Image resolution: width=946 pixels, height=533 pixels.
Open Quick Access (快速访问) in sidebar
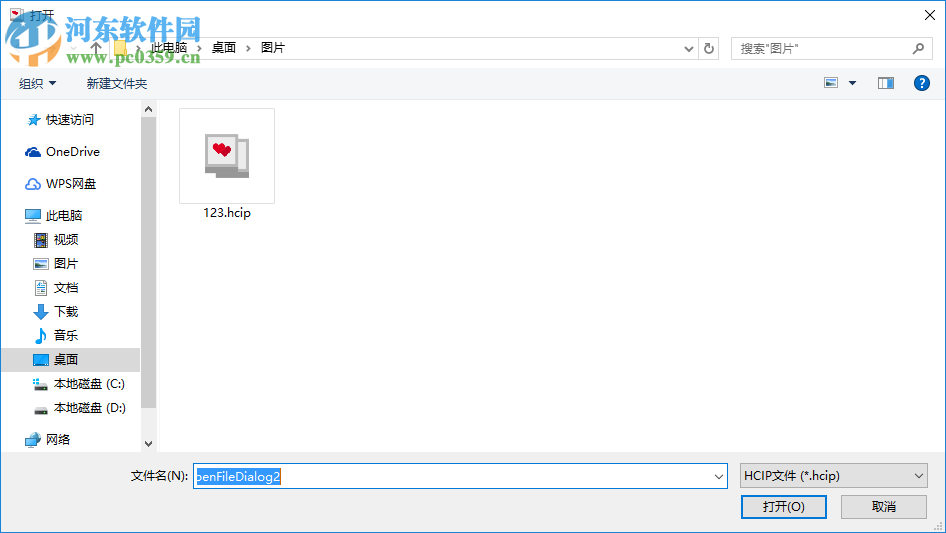(70, 120)
